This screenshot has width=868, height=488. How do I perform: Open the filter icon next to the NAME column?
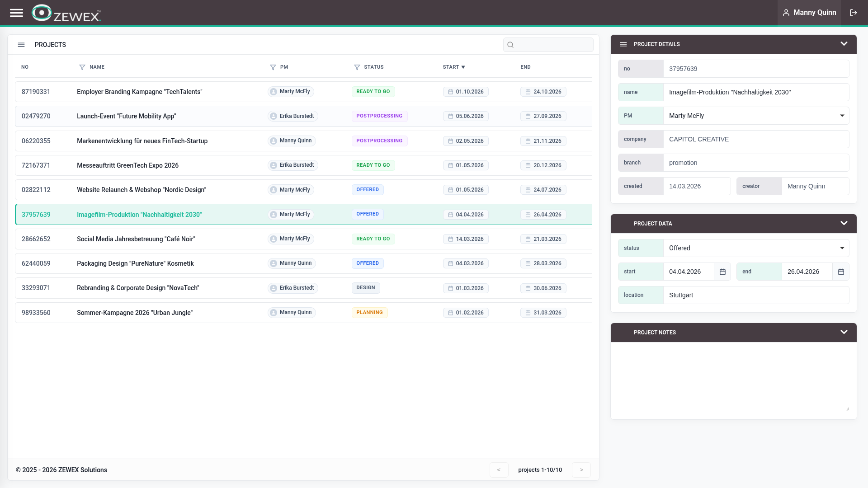point(81,67)
